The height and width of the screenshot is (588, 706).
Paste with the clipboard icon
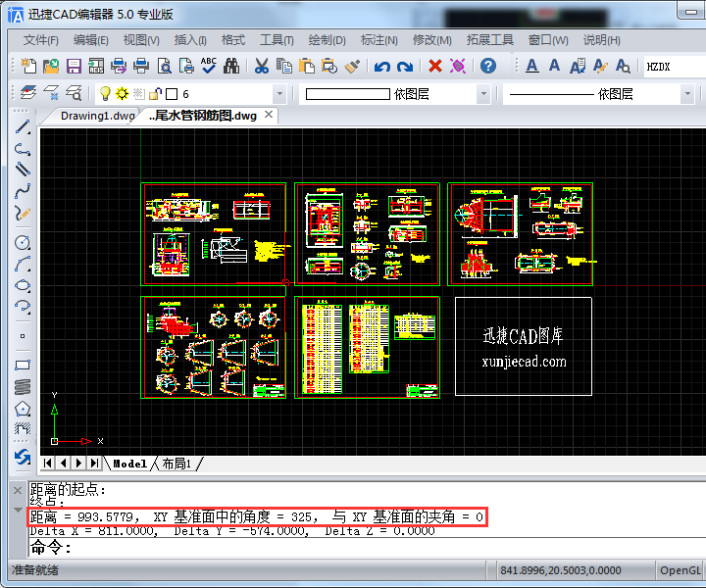point(307,66)
